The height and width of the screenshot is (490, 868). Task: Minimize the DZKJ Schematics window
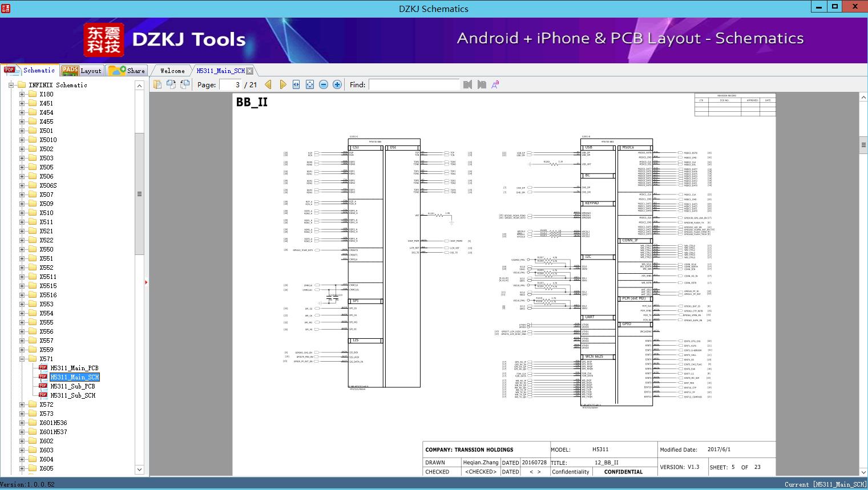tap(819, 7)
